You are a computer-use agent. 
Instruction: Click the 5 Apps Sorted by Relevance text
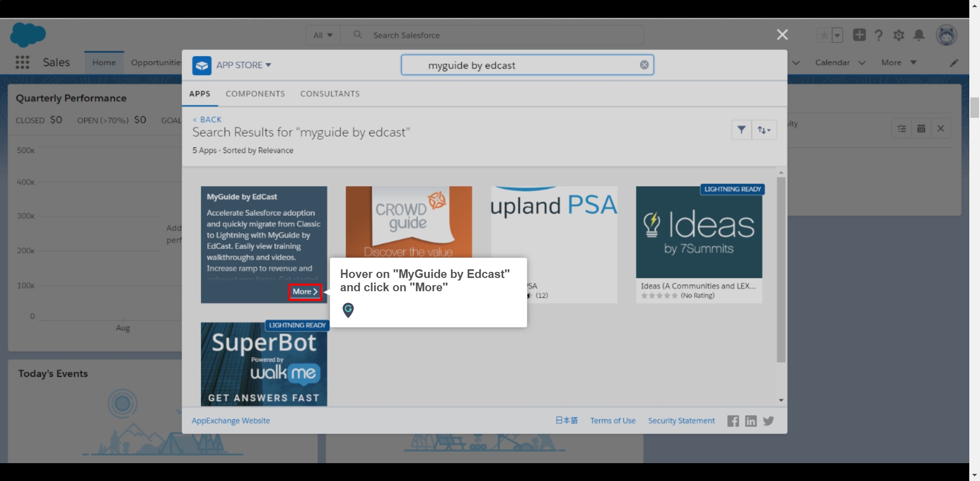[243, 150]
